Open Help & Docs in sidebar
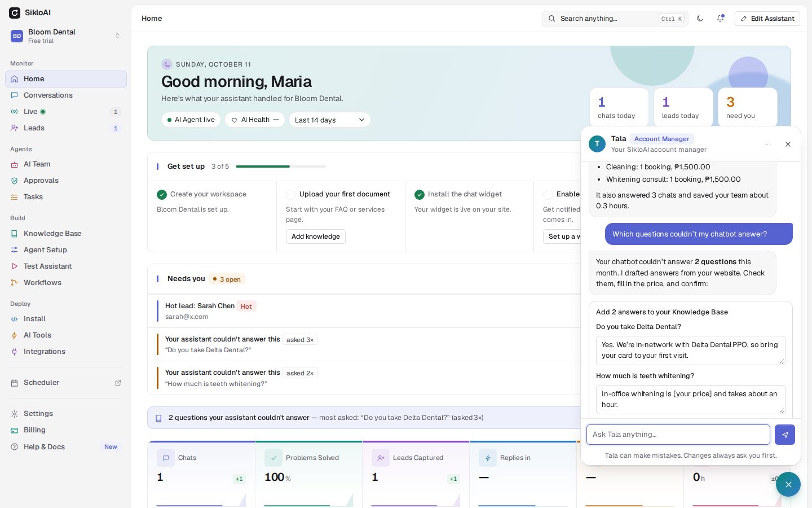Viewport: 812px width, 508px height. click(66, 447)
